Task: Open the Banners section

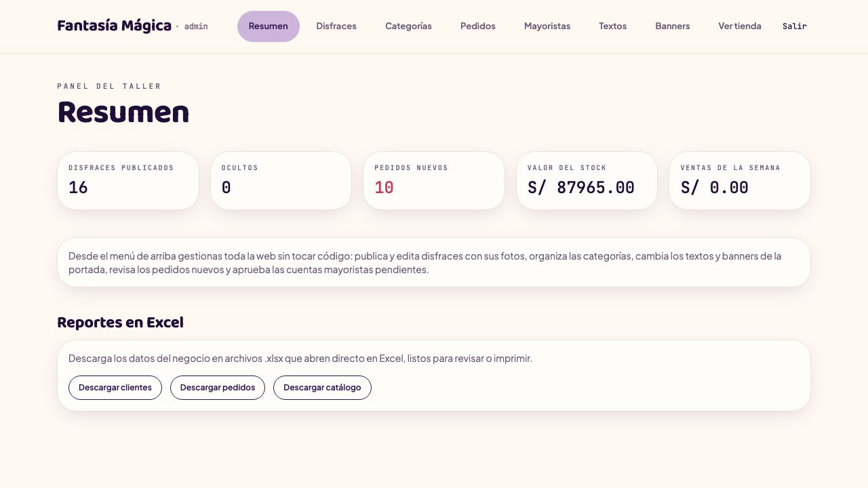Action: pos(673,26)
